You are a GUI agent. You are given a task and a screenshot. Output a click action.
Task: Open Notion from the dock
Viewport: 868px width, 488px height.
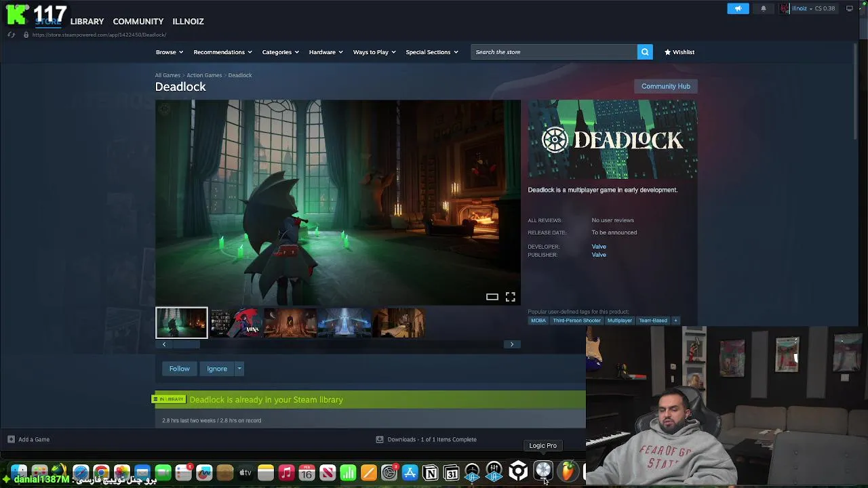pyautogui.click(x=431, y=473)
